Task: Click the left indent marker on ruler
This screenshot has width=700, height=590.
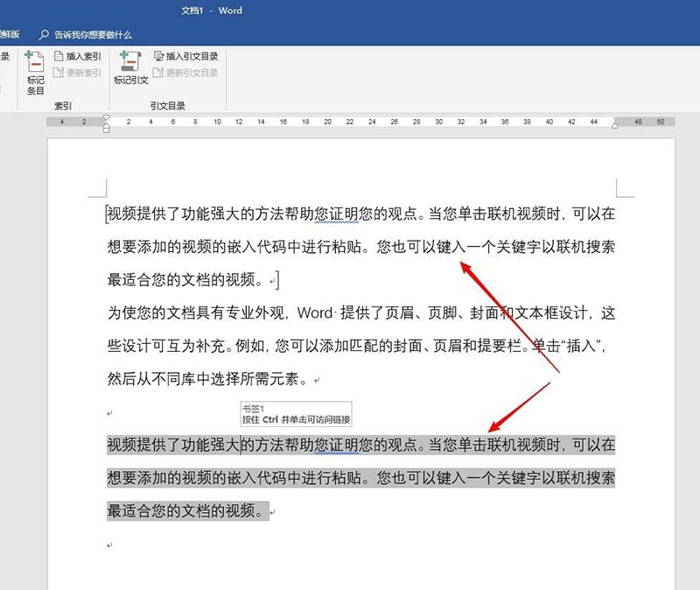Action: 107,129
